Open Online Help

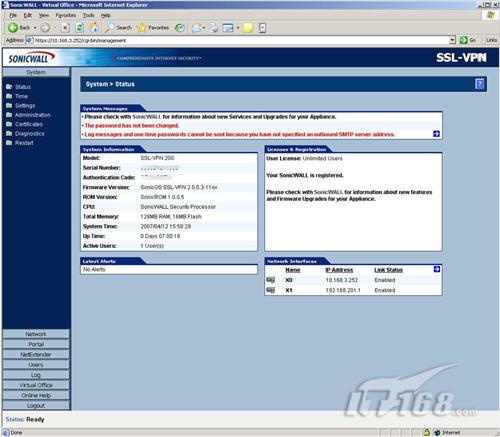(36, 395)
